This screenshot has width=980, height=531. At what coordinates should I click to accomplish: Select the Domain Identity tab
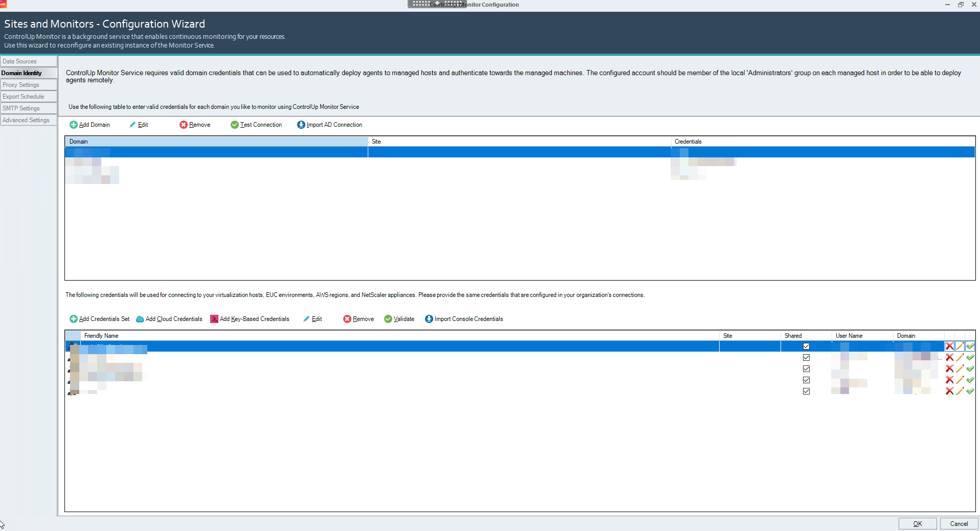coord(29,73)
